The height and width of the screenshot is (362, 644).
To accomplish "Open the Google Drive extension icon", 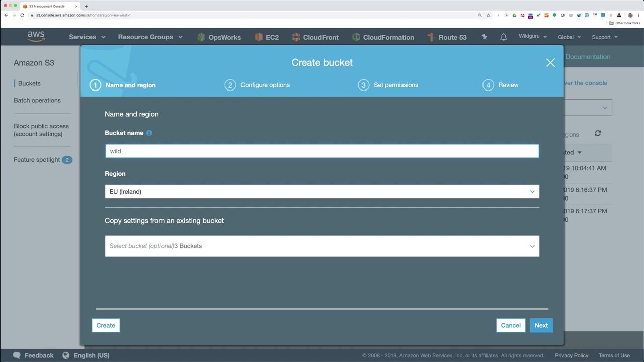I will tap(514, 15).
